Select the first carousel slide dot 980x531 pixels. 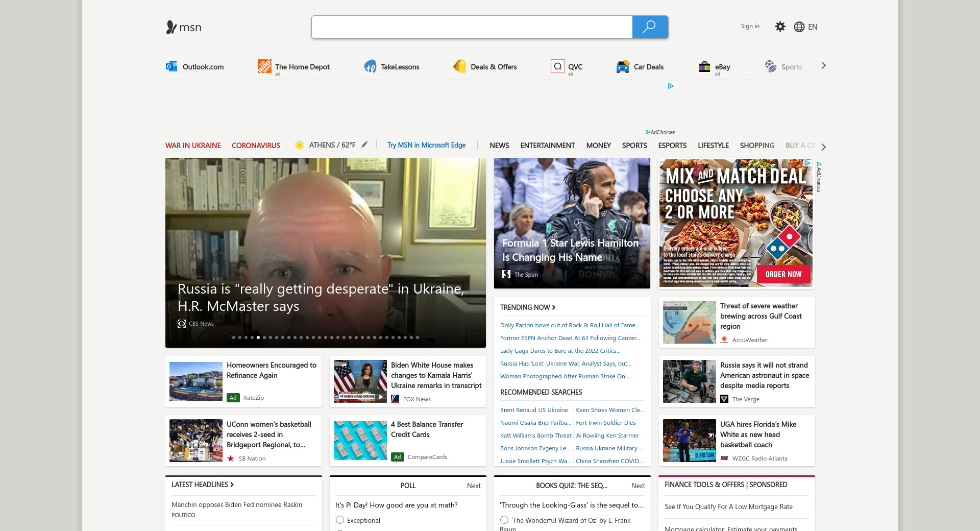click(x=234, y=337)
